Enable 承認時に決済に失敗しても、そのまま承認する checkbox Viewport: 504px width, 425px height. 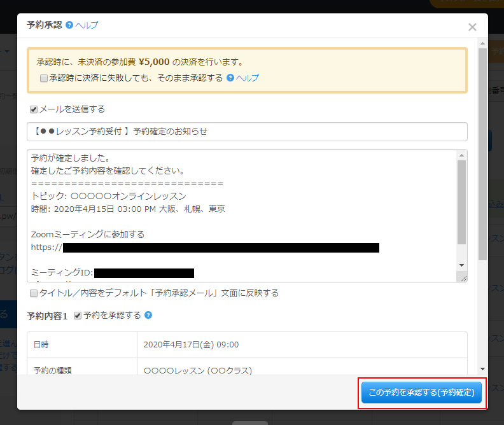(x=43, y=78)
